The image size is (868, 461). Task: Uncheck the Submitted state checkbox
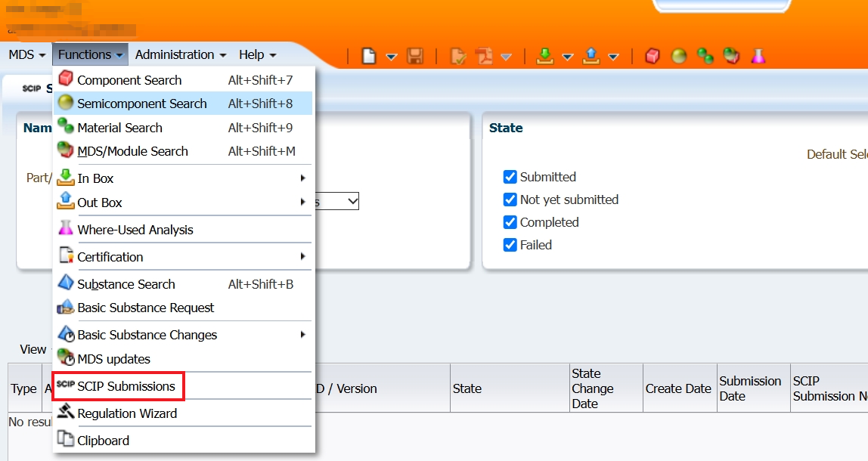click(x=510, y=177)
